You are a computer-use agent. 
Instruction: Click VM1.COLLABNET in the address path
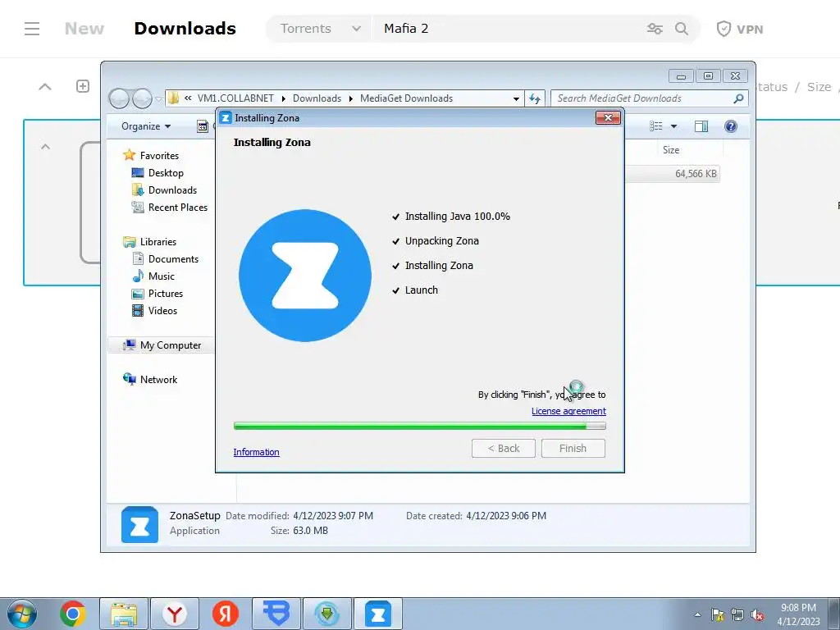point(235,98)
